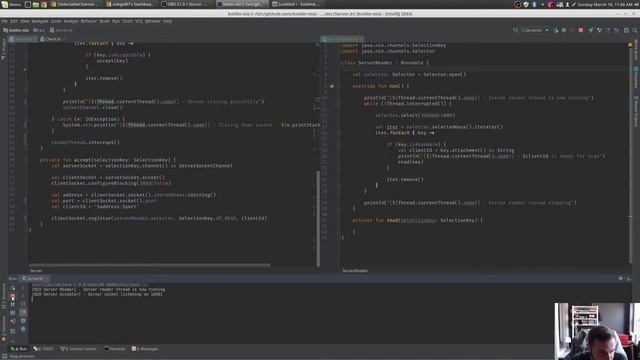
Task: Toggle scroll to end in Run console
Action: [x=23, y=313]
